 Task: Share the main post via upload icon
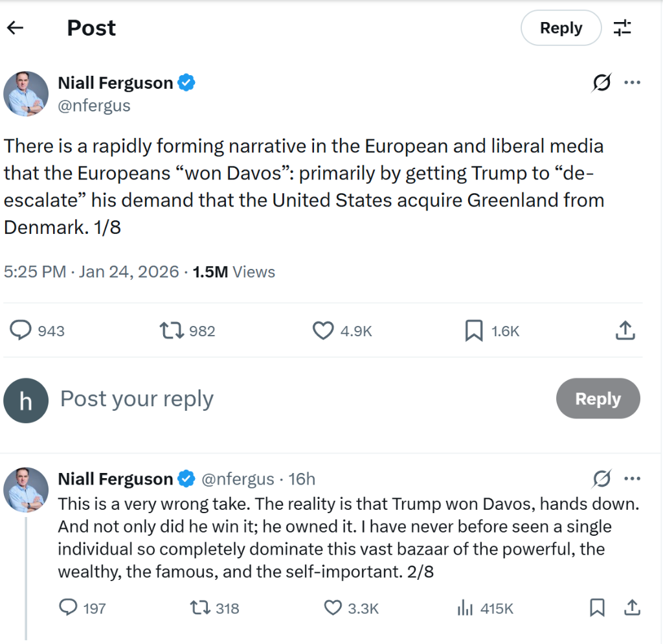[624, 331]
